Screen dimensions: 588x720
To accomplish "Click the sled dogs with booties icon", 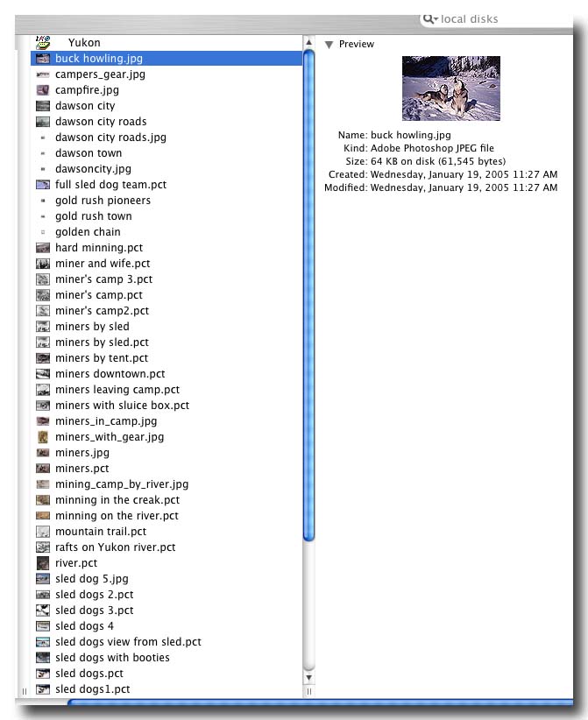I will [43, 658].
